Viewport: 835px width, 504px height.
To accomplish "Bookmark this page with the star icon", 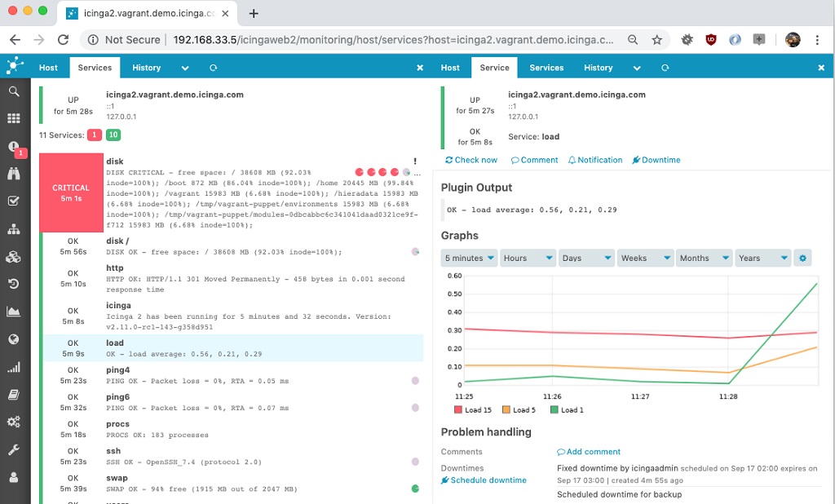I will (x=657, y=39).
